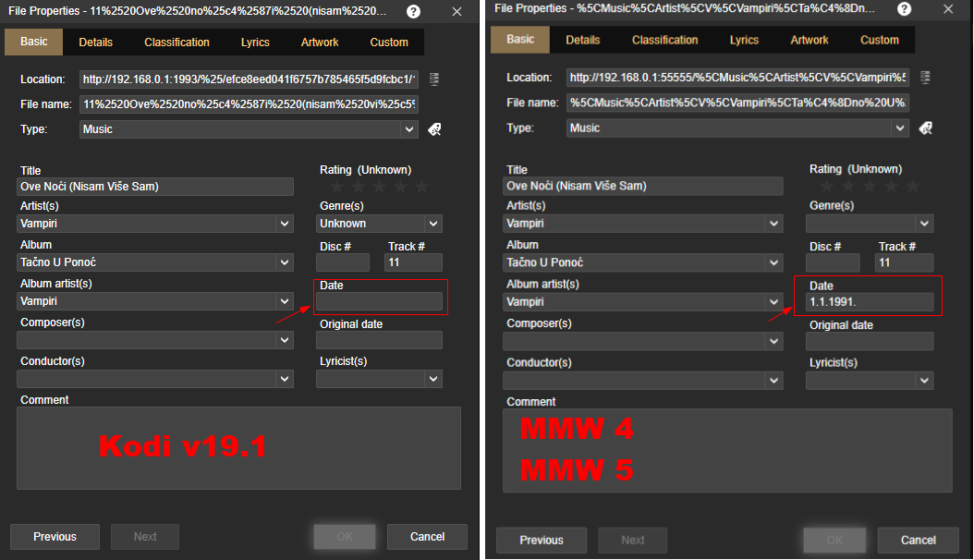Click the empty Date field in Kodi dialog

tap(379, 301)
